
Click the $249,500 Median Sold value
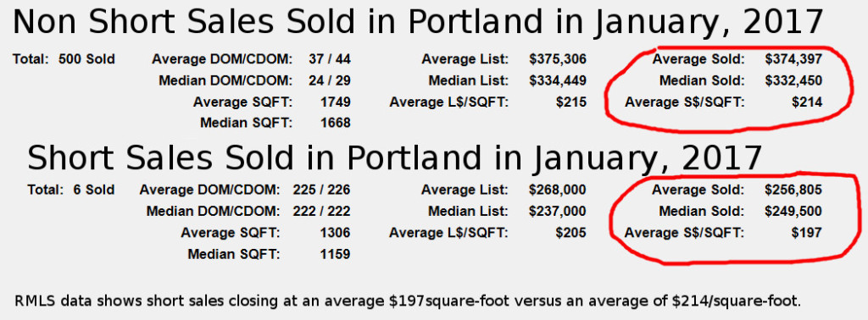(x=793, y=211)
